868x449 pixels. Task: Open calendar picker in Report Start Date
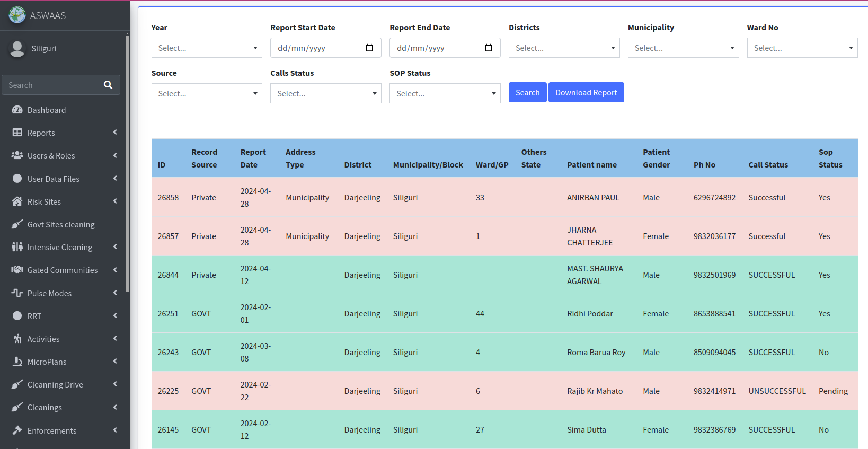pos(369,48)
